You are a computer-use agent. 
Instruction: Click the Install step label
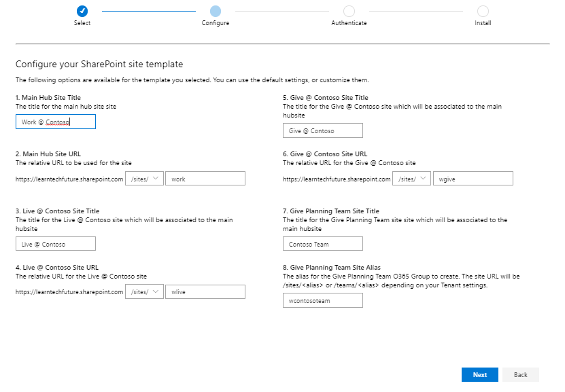(x=483, y=23)
